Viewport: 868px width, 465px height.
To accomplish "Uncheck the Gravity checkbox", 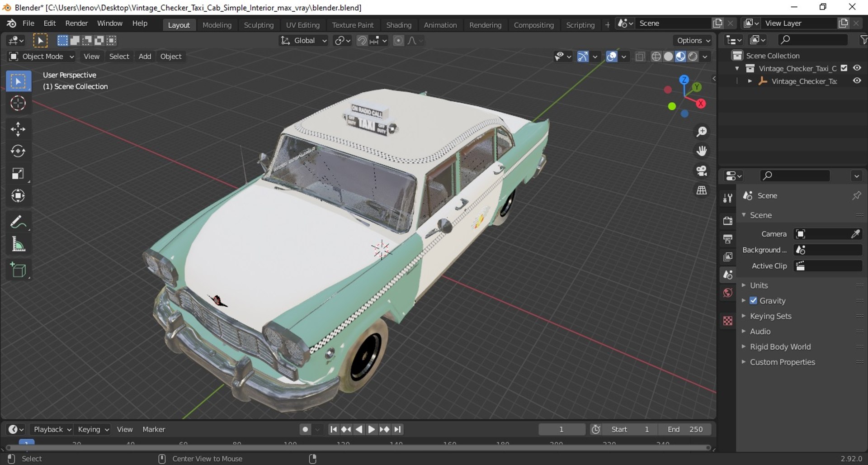I will [753, 301].
